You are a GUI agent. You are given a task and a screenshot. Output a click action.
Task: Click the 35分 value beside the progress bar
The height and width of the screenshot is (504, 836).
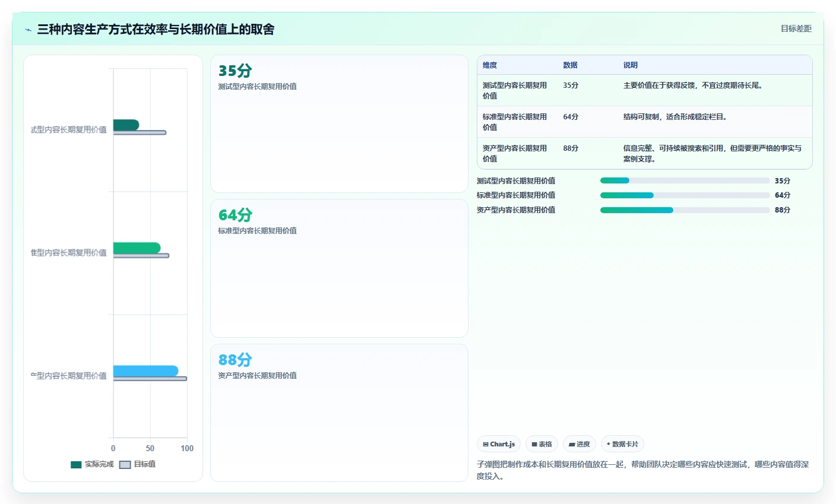pyautogui.click(x=783, y=180)
